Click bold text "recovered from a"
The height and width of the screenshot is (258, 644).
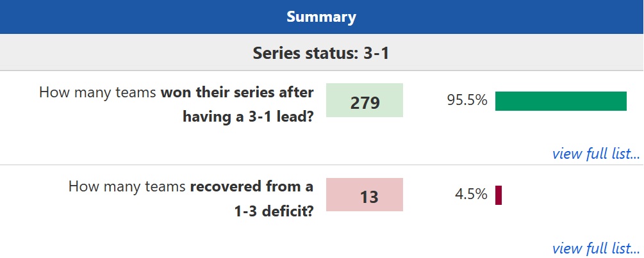[252, 187]
